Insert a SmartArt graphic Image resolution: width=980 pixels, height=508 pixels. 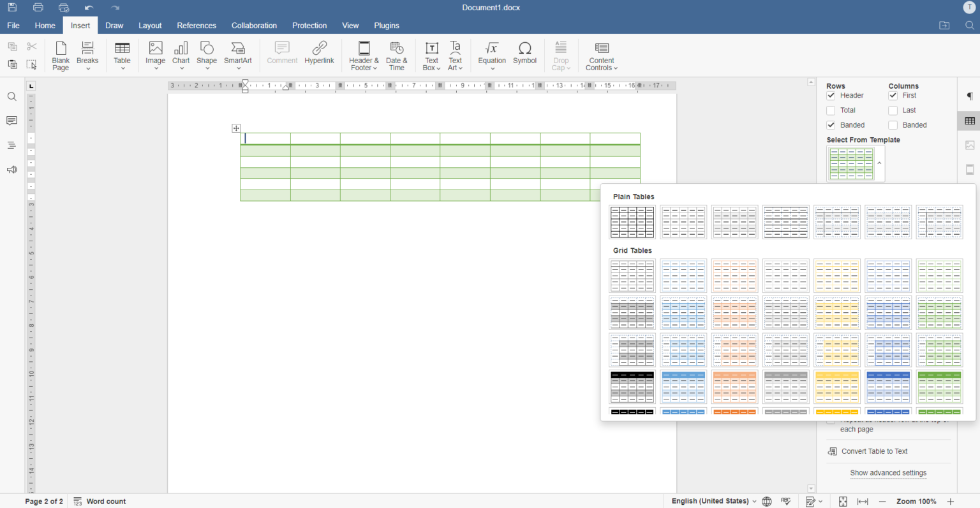pos(238,56)
